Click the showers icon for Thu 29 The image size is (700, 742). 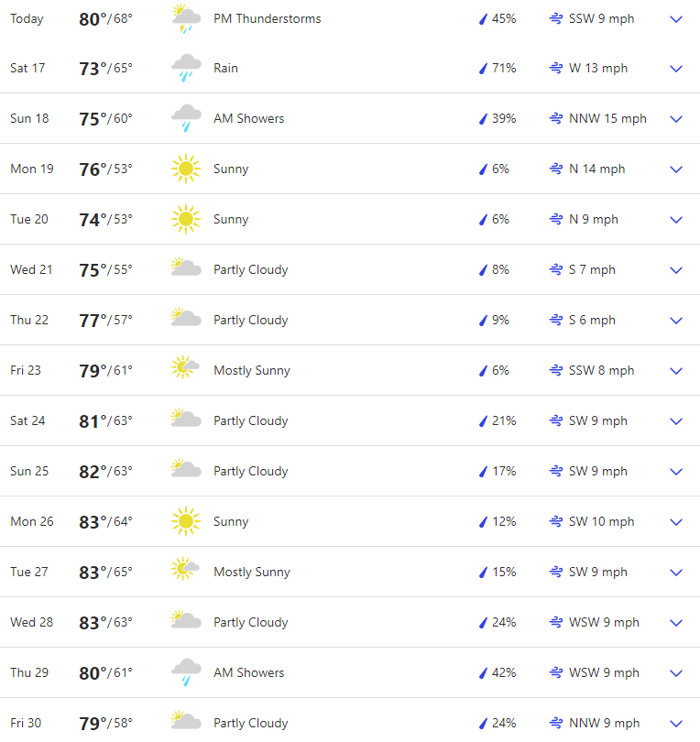[186, 672]
